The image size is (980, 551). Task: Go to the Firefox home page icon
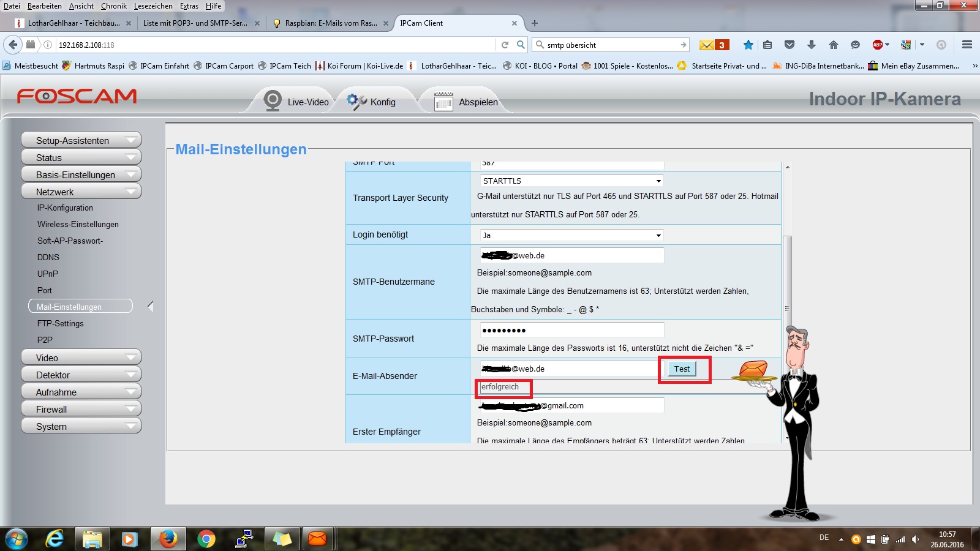pos(834,45)
